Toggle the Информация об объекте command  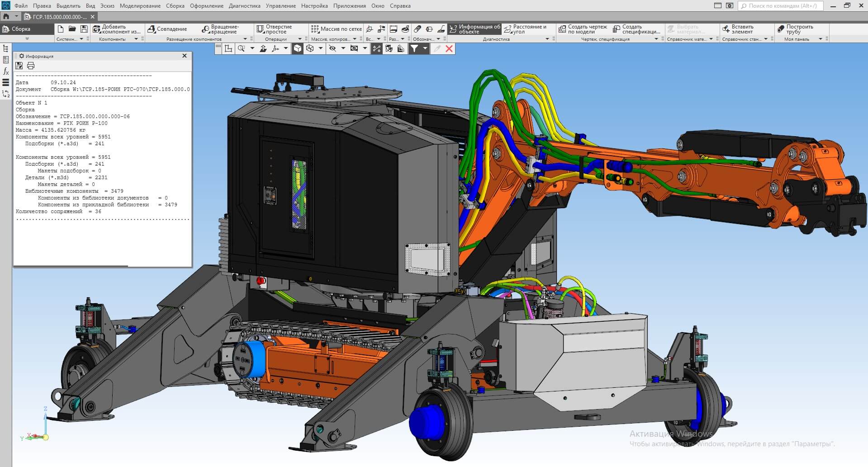[x=474, y=29]
